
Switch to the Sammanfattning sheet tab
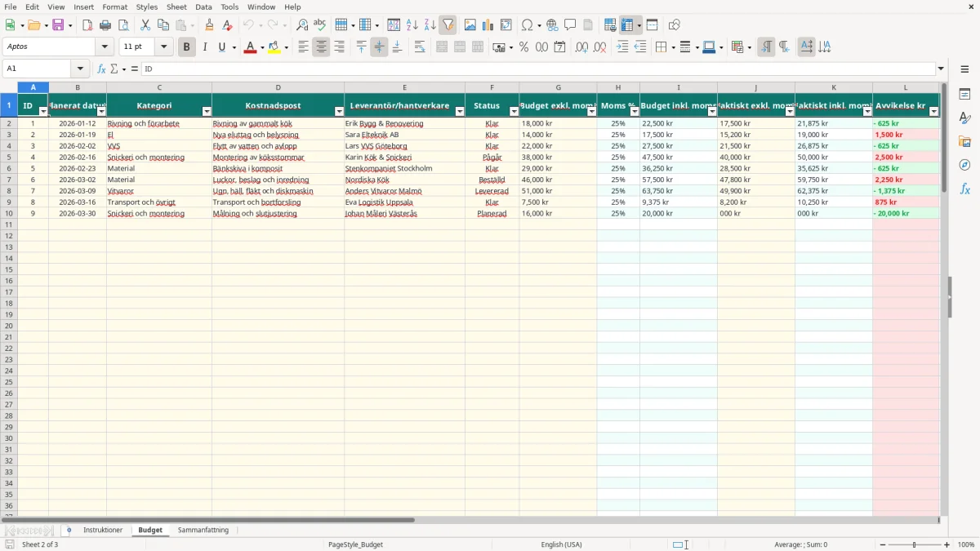(203, 531)
